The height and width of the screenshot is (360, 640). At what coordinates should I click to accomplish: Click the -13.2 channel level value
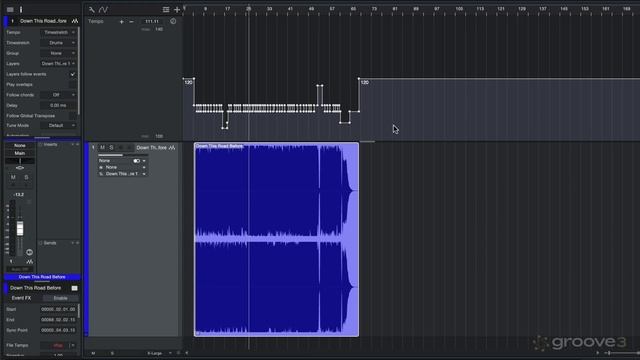coord(19,195)
